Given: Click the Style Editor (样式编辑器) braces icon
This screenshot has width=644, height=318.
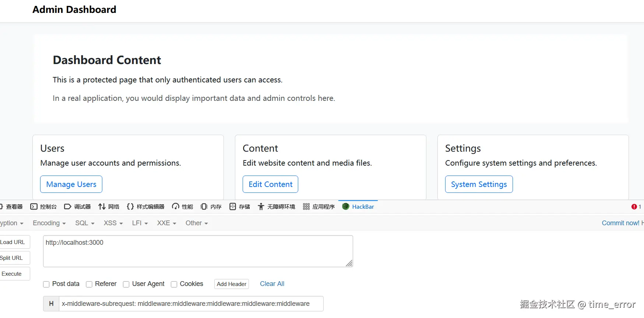Looking at the screenshot, I should click(x=130, y=207).
